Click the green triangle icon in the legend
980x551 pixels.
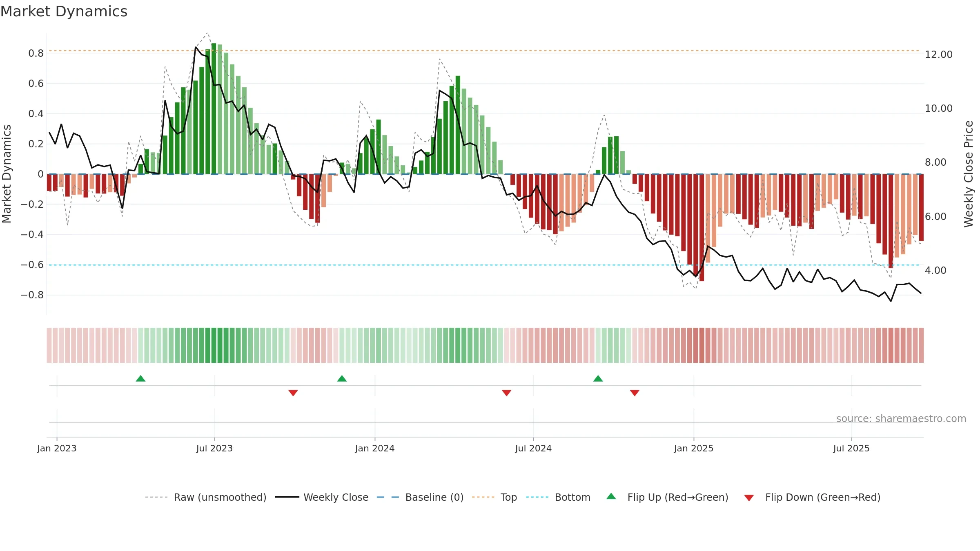coord(611,496)
